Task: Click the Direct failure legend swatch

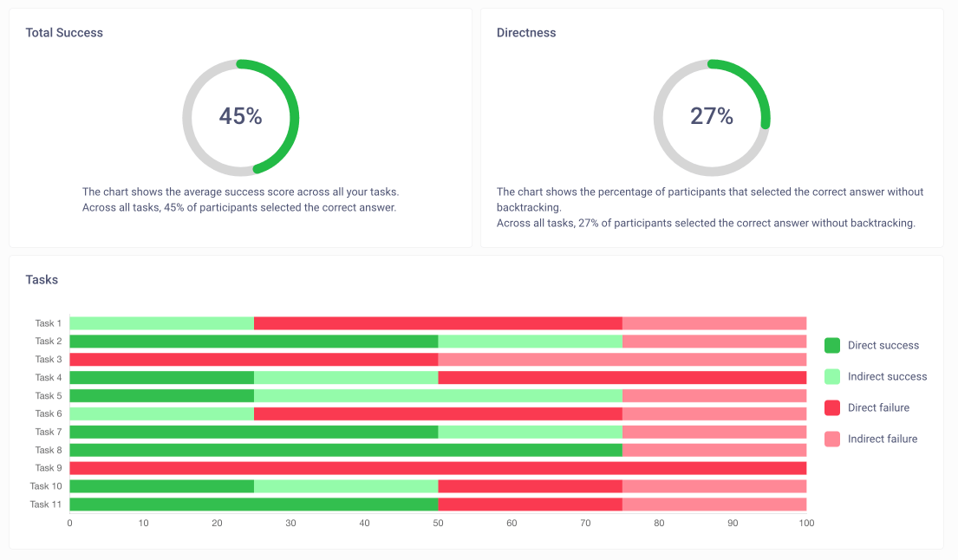Action: [x=832, y=408]
